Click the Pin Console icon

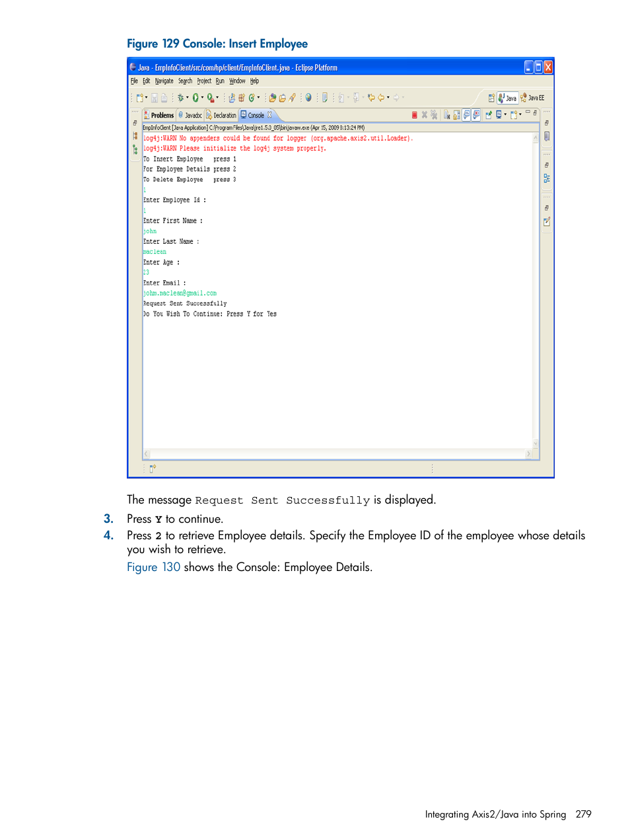(489, 115)
